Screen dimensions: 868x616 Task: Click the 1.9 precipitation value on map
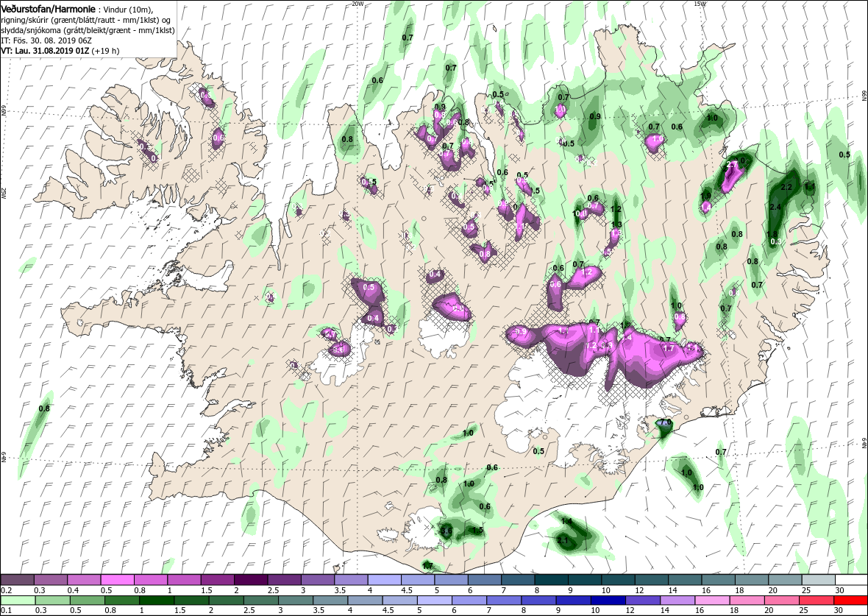tap(706, 196)
